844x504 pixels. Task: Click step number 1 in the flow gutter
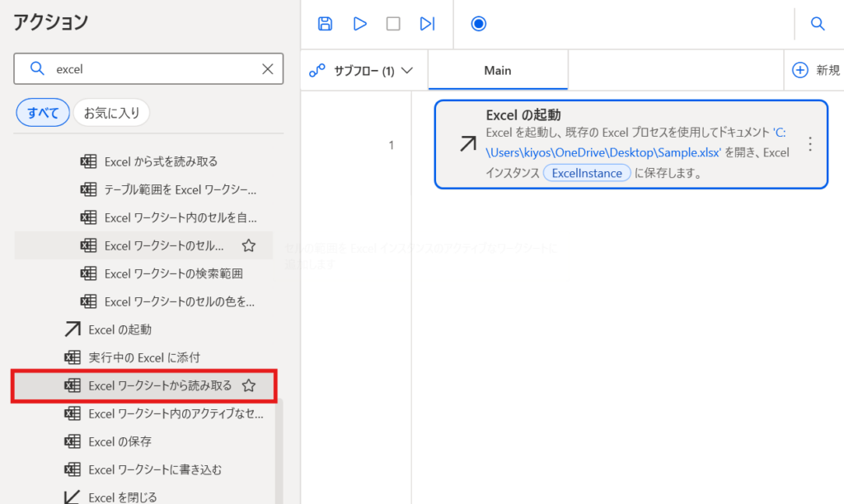[392, 145]
